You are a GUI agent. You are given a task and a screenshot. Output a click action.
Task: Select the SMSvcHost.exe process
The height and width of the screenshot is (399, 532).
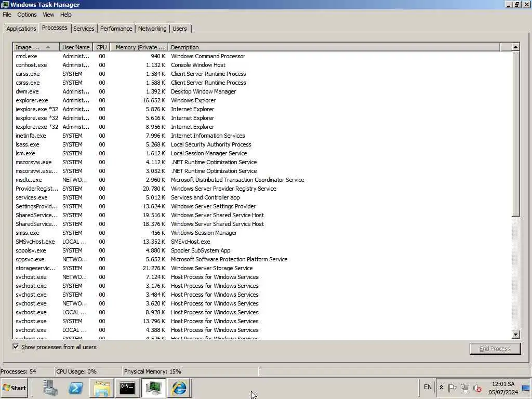coord(262,242)
